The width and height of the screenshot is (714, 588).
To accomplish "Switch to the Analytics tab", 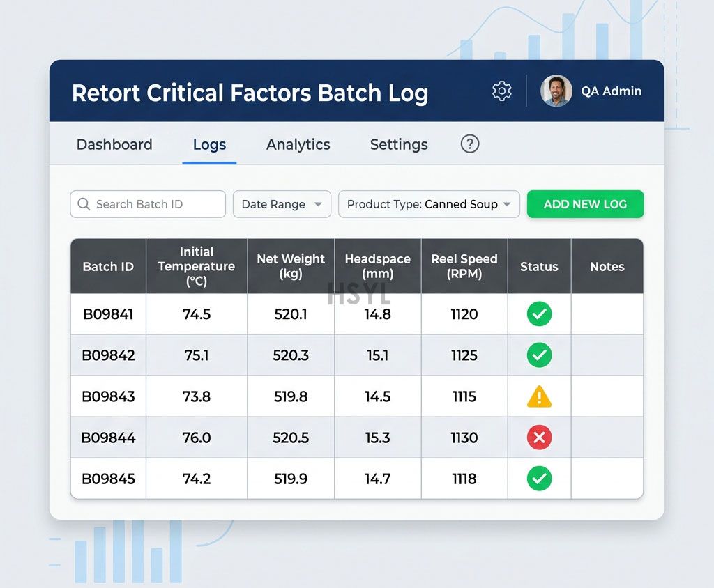I will 298,144.
